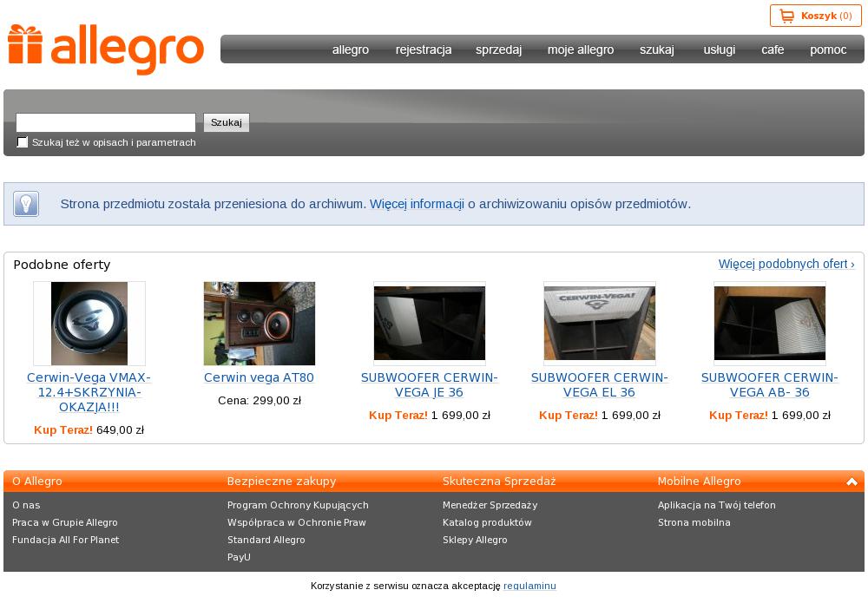Click the O Allegro footer heading
The width and height of the screenshot is (868, 603).
(x=37, y=482)
